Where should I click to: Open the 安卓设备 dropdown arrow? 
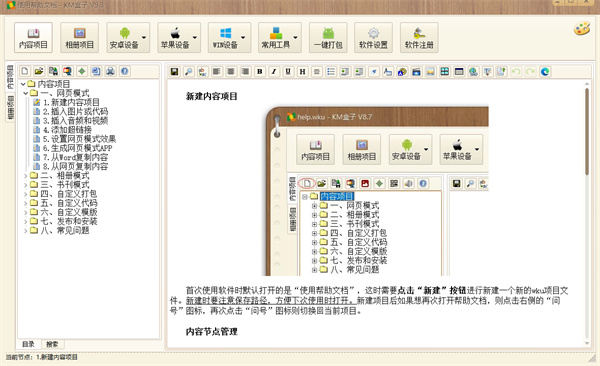pos(144,38)
